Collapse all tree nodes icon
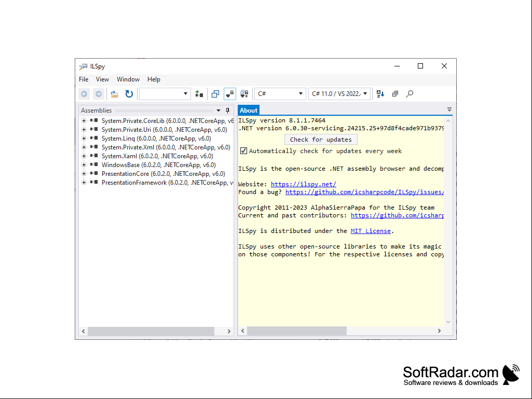 click(395, 94)
